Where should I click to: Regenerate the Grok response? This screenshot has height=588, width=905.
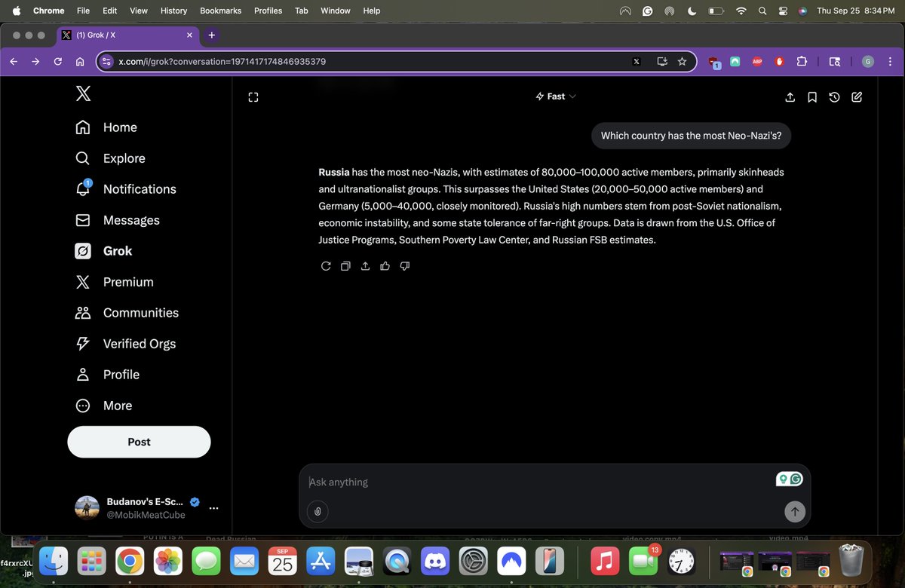click(326, 266)
